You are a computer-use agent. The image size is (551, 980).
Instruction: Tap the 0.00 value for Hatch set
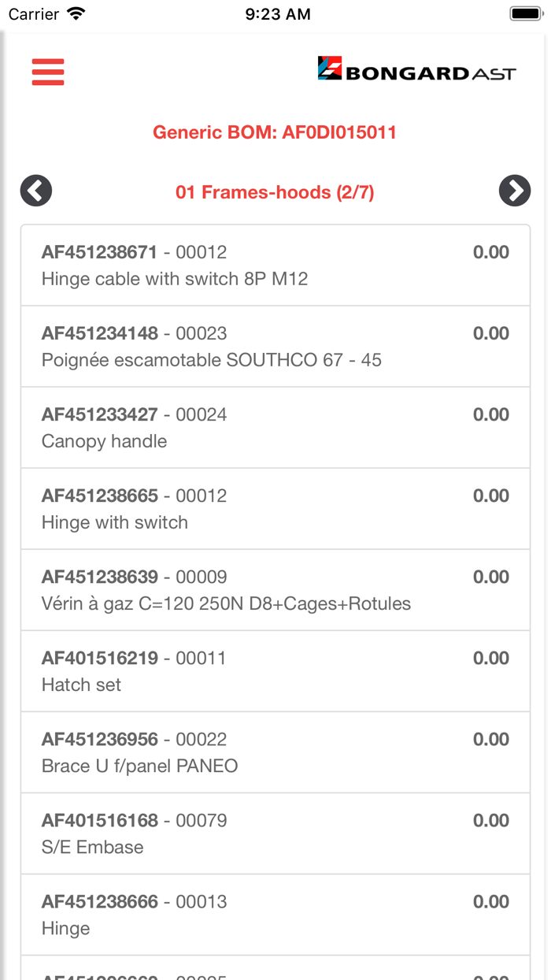(491, 659)
